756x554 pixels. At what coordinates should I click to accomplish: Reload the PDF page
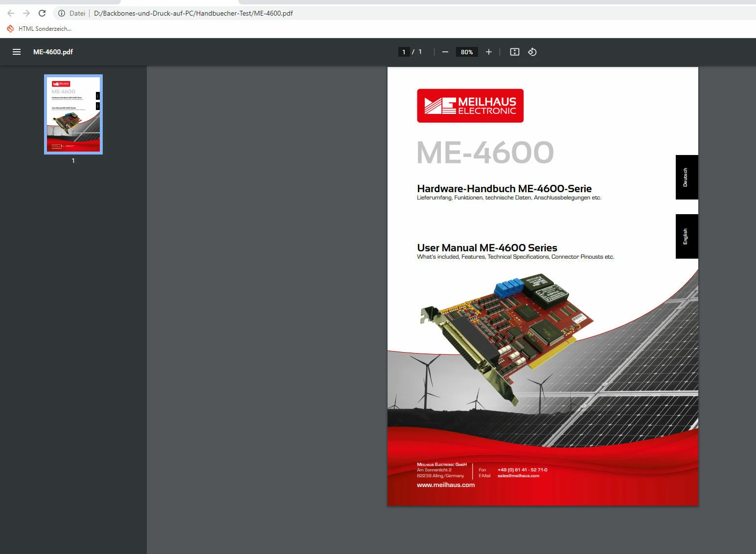[x=42, y=13]
